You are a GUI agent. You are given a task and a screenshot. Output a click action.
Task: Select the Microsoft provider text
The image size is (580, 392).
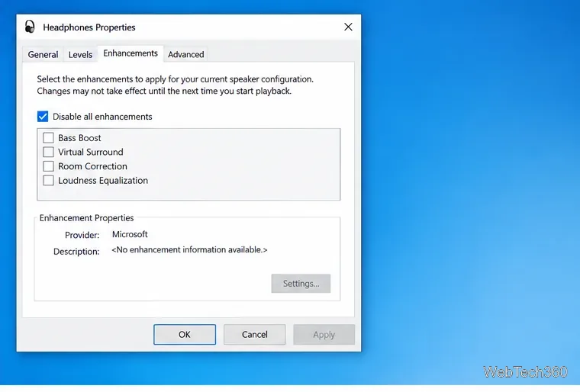tap(130, 234)
